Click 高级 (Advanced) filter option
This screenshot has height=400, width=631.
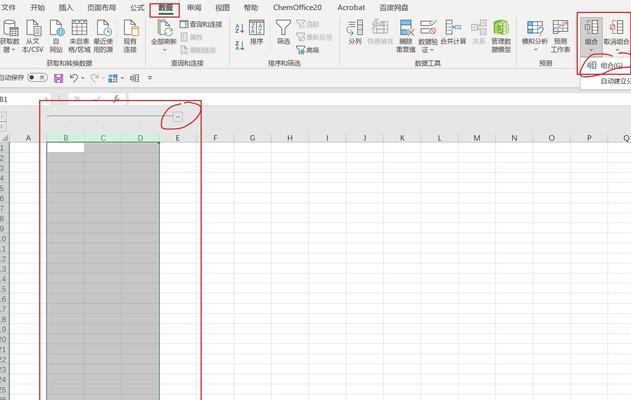[308, 50]
